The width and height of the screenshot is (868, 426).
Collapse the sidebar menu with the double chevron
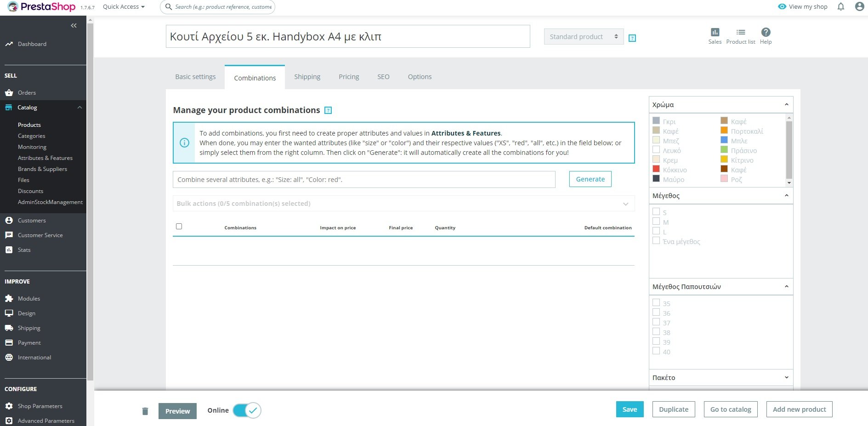(x=74, y=26)
